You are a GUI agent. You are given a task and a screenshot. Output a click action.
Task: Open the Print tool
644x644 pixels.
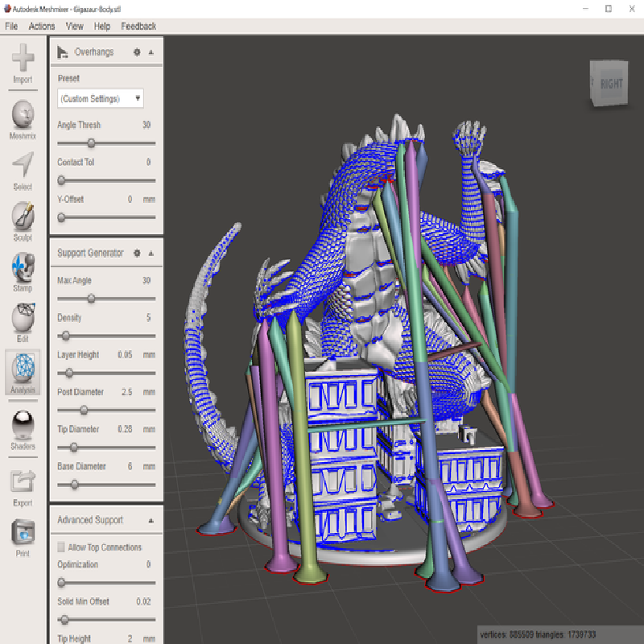23,531
